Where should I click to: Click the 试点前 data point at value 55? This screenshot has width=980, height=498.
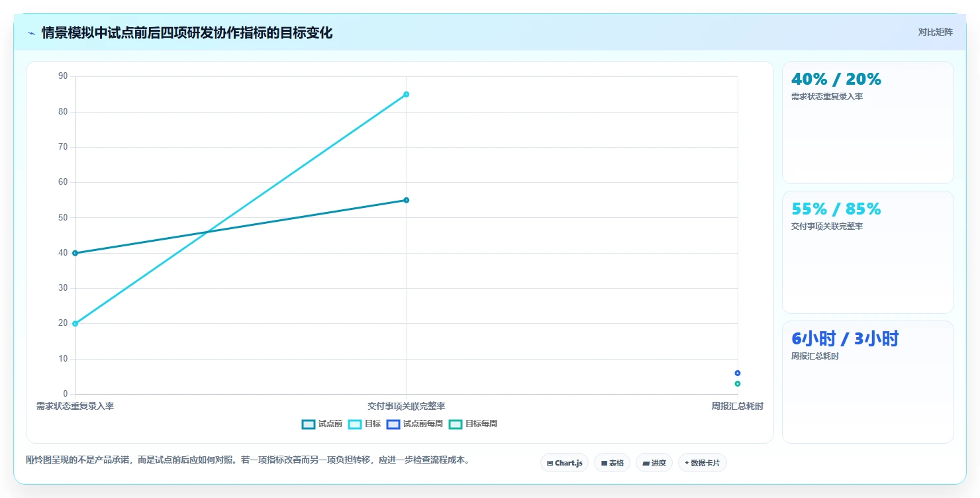click(x=406, y=200)
